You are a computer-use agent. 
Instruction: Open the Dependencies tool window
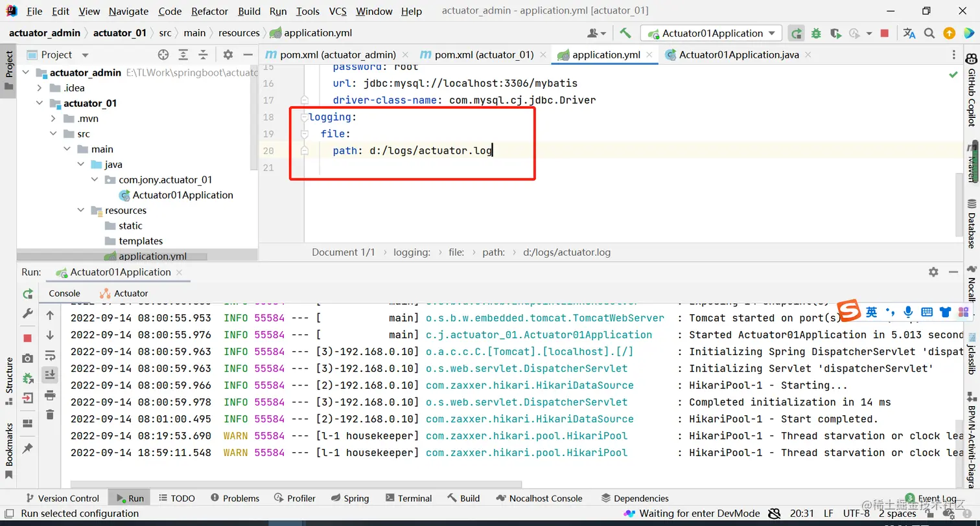click(x=635, y=498)
